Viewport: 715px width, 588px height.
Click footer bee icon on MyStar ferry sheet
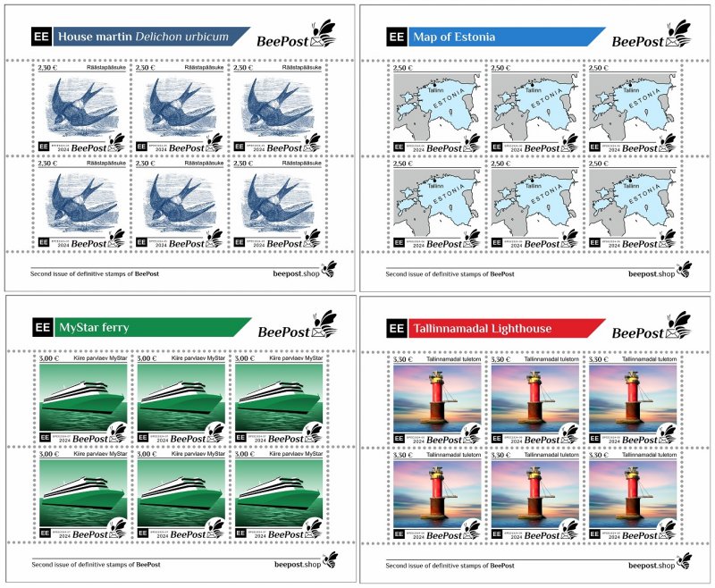point(331,560)
